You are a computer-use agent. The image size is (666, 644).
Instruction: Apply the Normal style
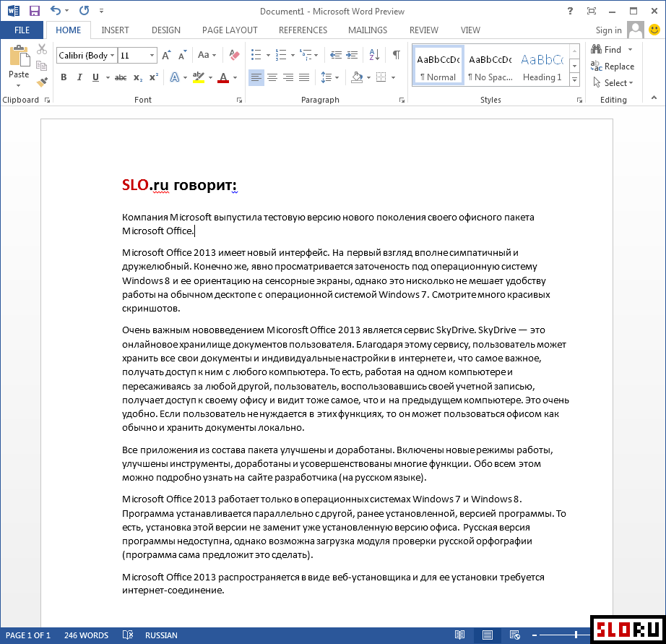[x=438, y=66]
